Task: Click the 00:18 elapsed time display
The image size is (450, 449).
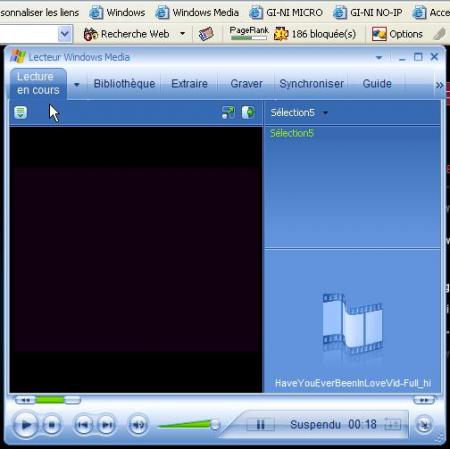Action: (x=362, y=425)
